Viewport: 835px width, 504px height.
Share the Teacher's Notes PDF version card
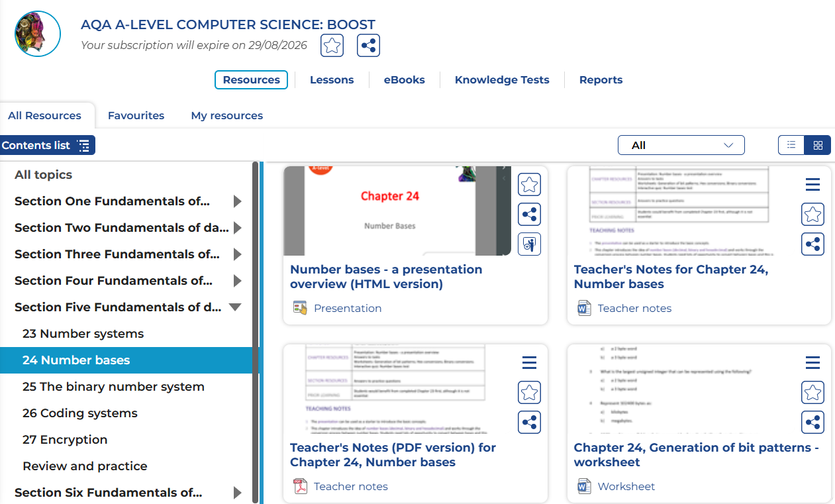click(529, 423)
